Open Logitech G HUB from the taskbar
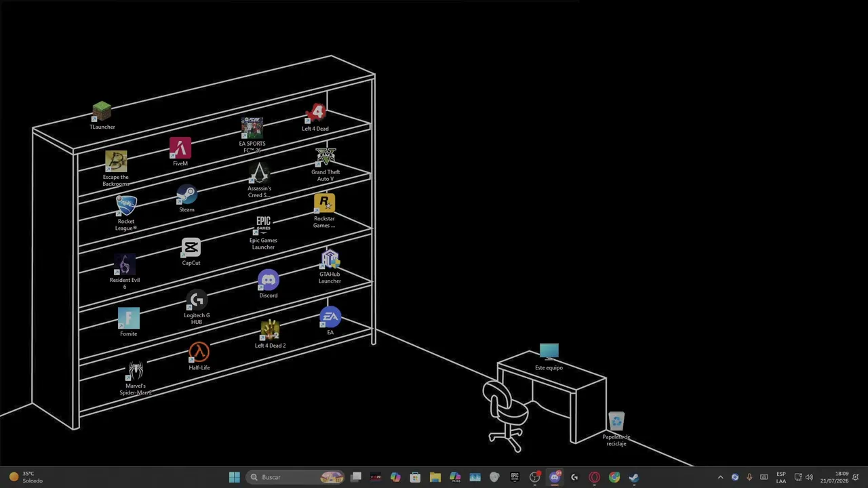The width and height of the screenshot is (868, 488). [x=574, y=477]
